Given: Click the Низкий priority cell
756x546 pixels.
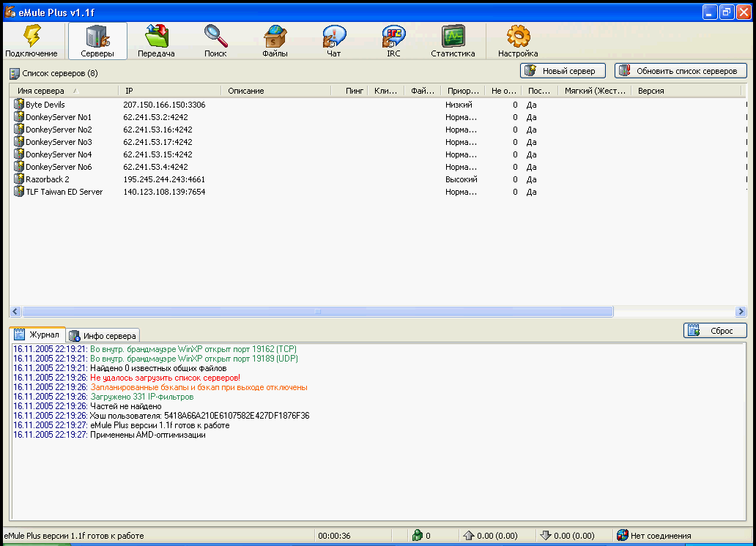Looking at the screenshot, I should 459,105.
